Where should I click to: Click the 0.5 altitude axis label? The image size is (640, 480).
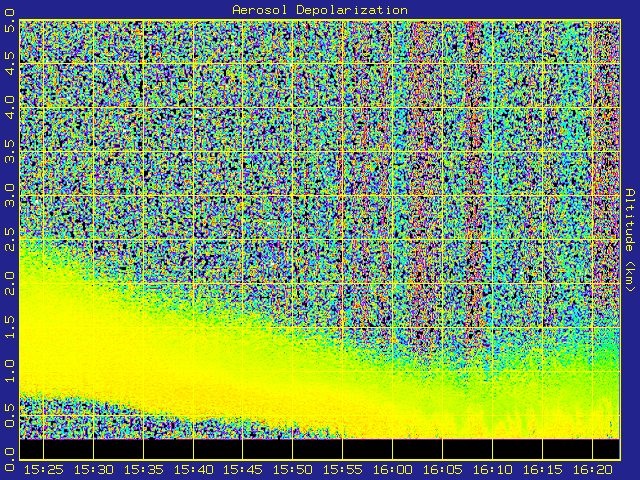[x=10, y=416]
